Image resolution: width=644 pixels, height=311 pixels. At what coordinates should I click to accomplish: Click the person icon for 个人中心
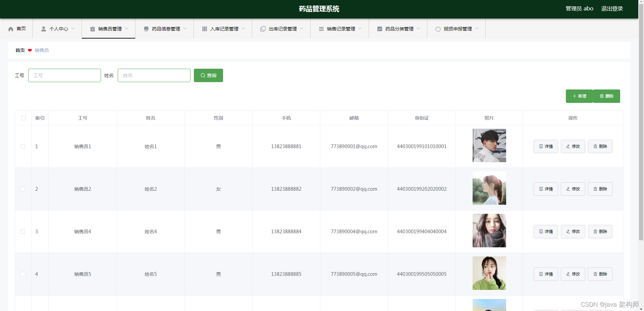click(44, 29)
